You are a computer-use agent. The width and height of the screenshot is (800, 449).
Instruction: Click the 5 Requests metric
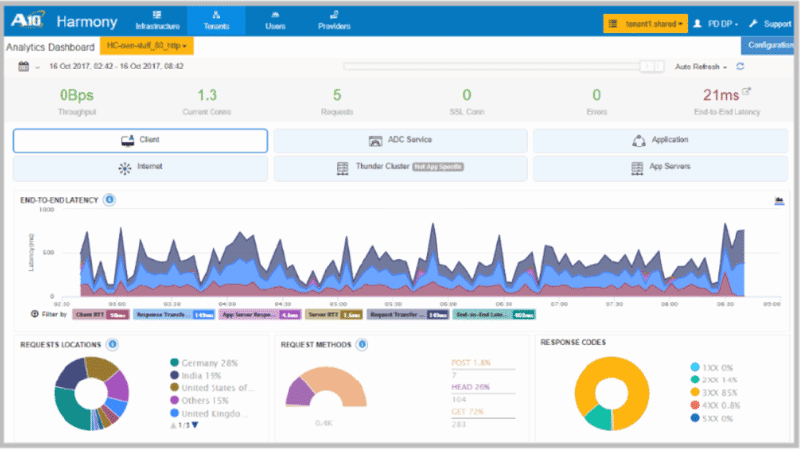click(337, 102)
